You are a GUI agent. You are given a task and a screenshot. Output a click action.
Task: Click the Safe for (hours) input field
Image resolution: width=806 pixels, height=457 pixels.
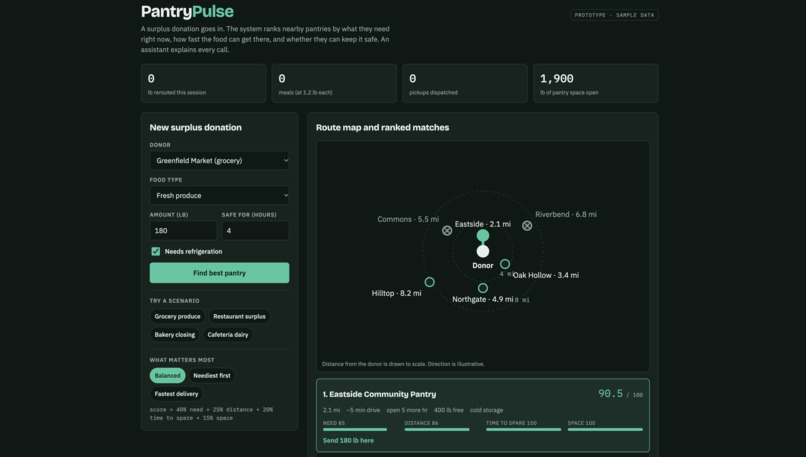click(255, 230)
